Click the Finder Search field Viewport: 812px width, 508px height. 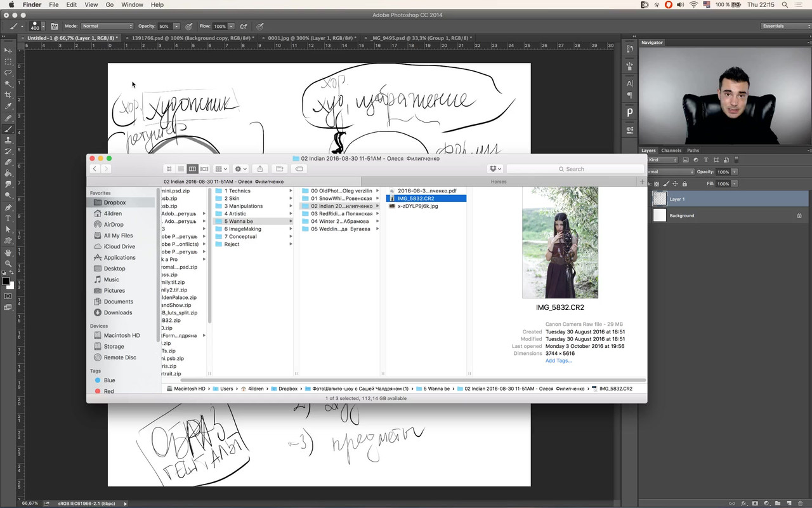tap(575, 169)
